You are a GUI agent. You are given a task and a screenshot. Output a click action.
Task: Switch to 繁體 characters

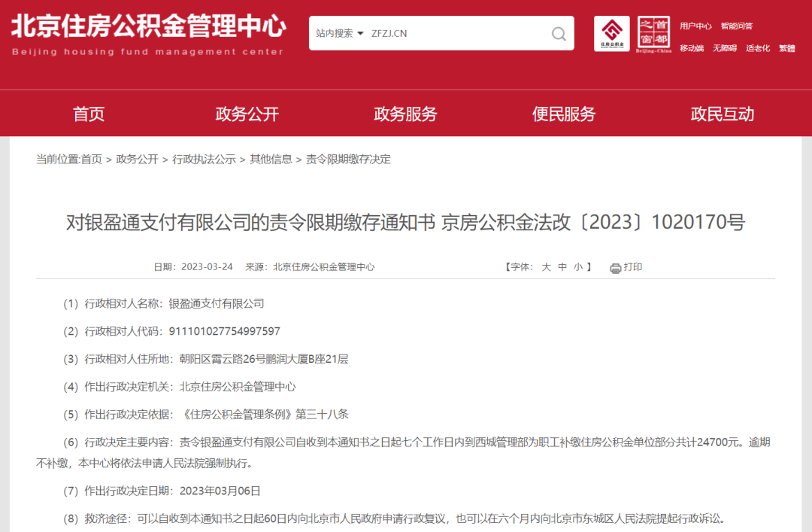pyautogui.click(x=787, y=48)
